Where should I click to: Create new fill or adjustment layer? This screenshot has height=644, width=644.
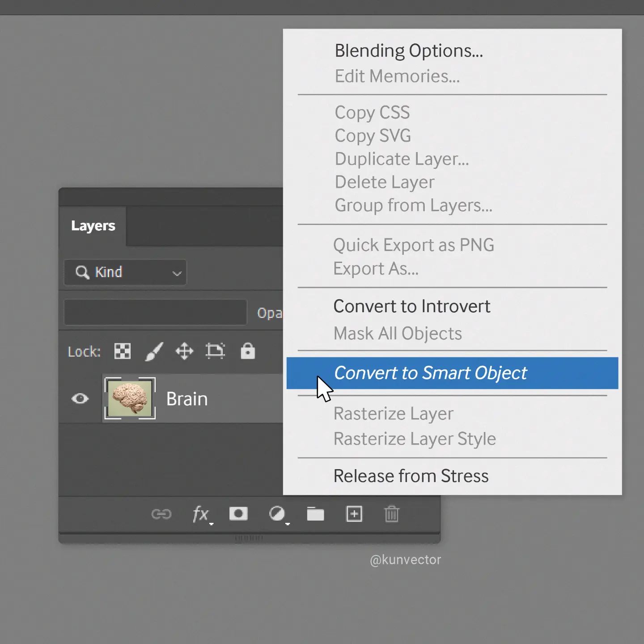[278, 514]
